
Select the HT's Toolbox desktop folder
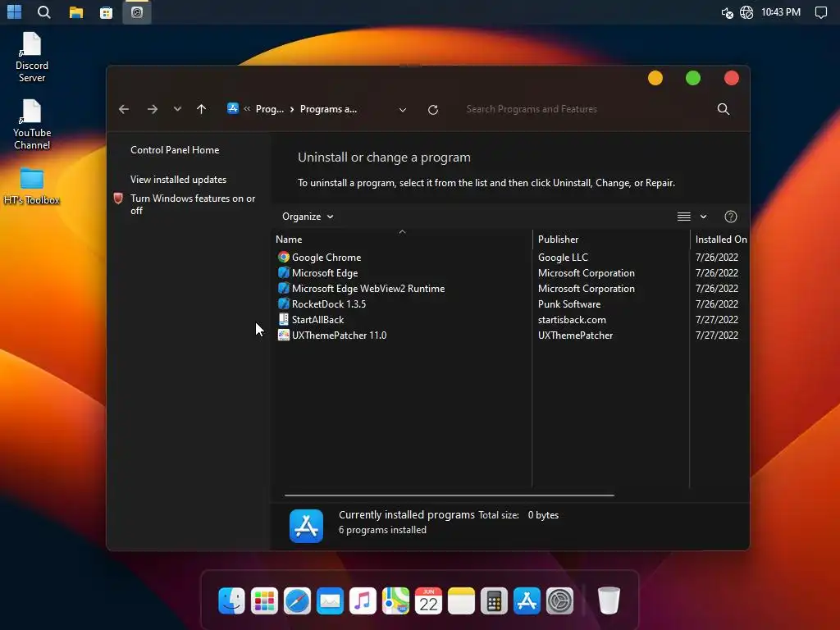32,186
